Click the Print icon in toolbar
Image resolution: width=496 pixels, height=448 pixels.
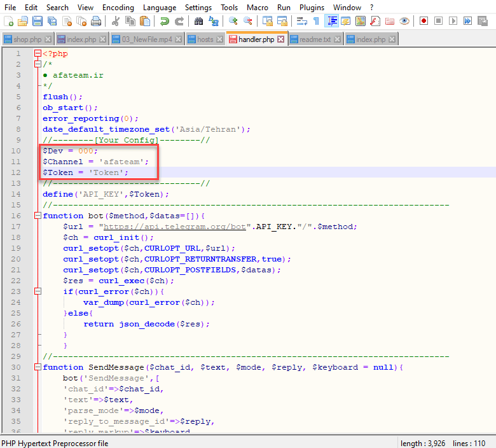pos(96,21)
